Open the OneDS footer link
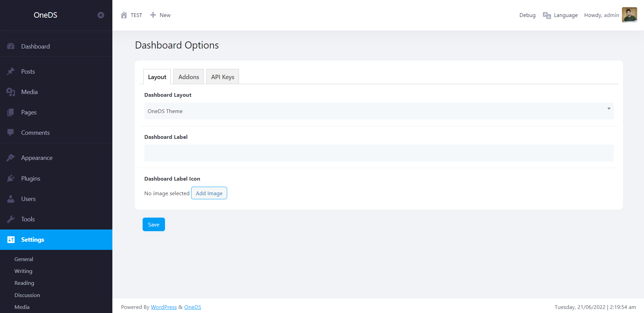Screen dimensions: 644x313 point(192,307)
